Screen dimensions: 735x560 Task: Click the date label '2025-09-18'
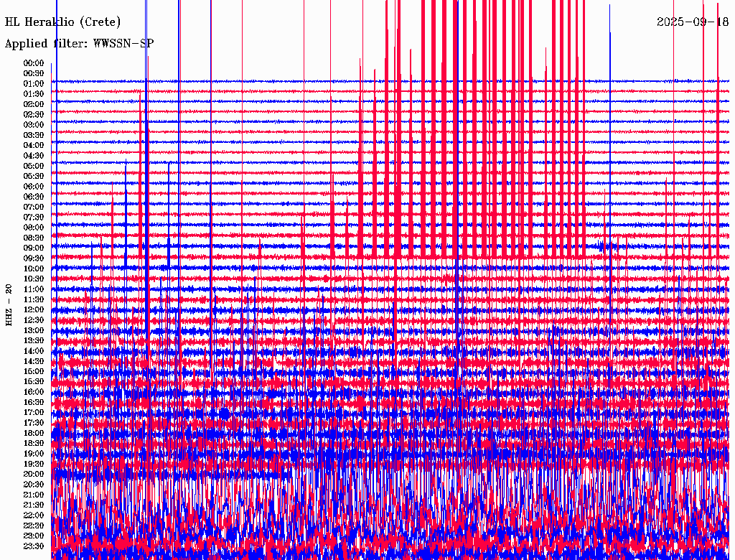(693, 22)
